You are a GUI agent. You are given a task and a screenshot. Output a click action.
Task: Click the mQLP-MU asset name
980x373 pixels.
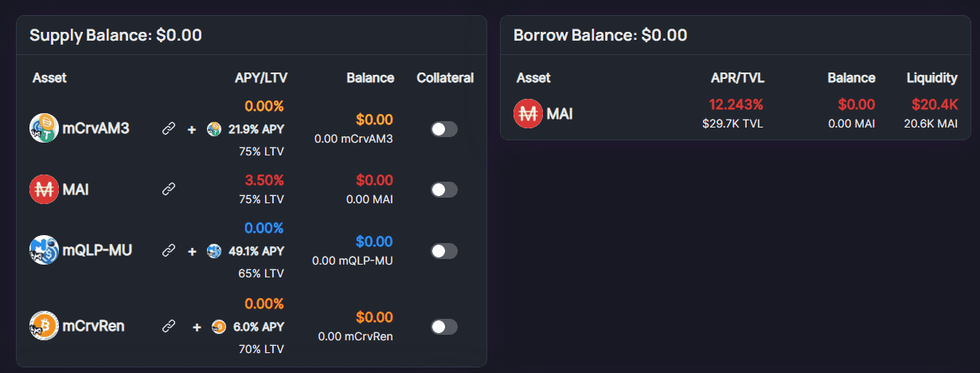pyautogui.click(x=97, y=251)
